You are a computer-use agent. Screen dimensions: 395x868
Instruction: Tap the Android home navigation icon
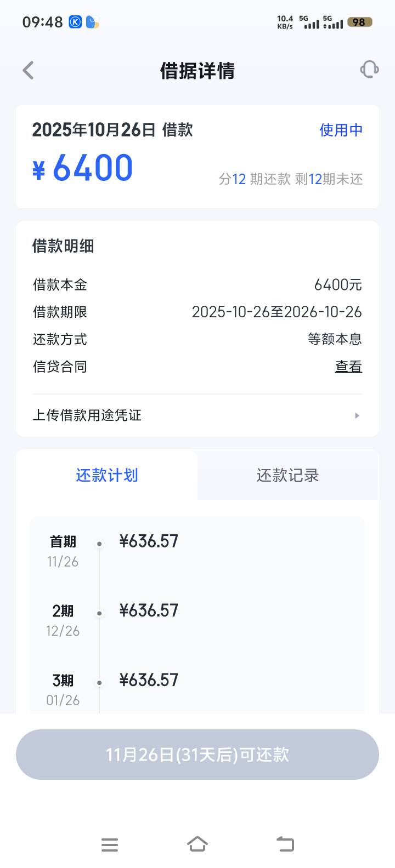pyautogui.click(x=198, y=844)
